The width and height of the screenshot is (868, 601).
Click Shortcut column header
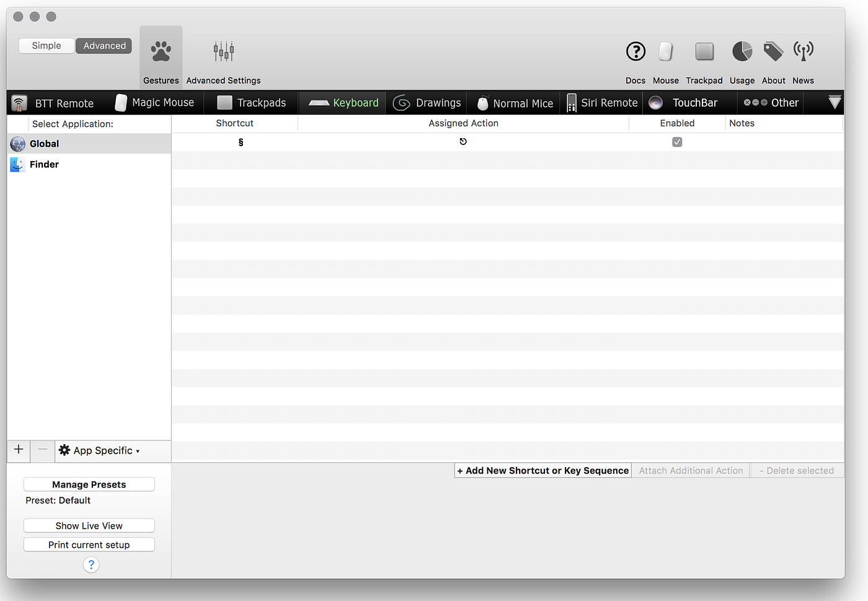point(235,123)
